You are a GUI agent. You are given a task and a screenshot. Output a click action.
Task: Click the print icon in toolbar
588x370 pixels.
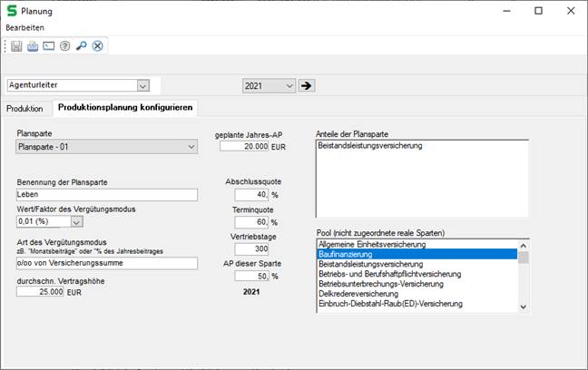[33, 45]
